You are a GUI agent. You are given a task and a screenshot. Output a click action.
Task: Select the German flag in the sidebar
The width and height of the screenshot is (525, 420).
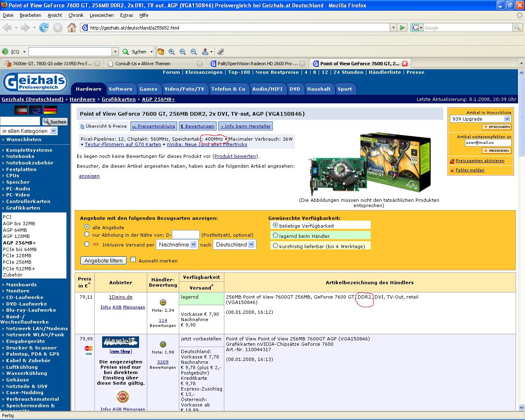coord(50,110)
